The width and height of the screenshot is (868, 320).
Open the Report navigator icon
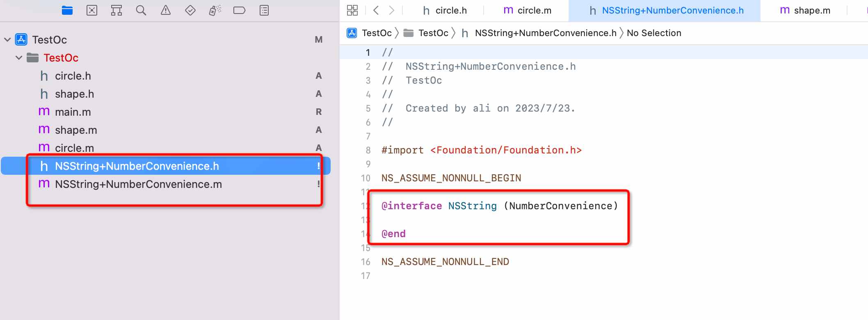pyautogui.click(x=264, y=10)
